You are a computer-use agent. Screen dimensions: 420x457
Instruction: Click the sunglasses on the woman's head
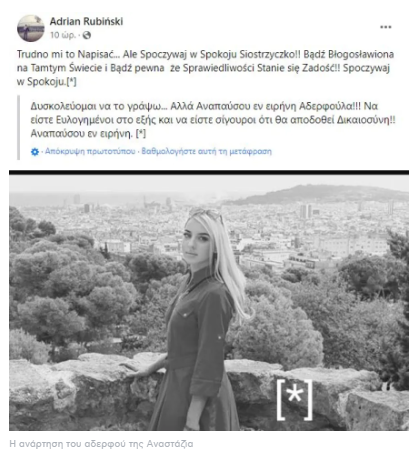tap(206, 213)
